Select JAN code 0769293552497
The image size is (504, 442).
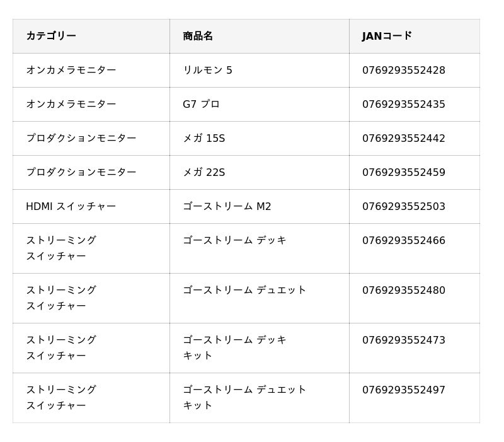click(x=403, y=390)
